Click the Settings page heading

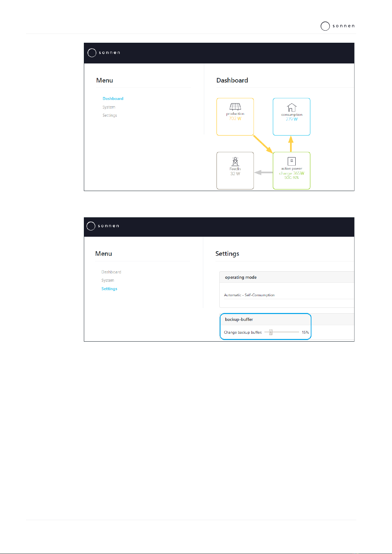(x=227, y=253)
